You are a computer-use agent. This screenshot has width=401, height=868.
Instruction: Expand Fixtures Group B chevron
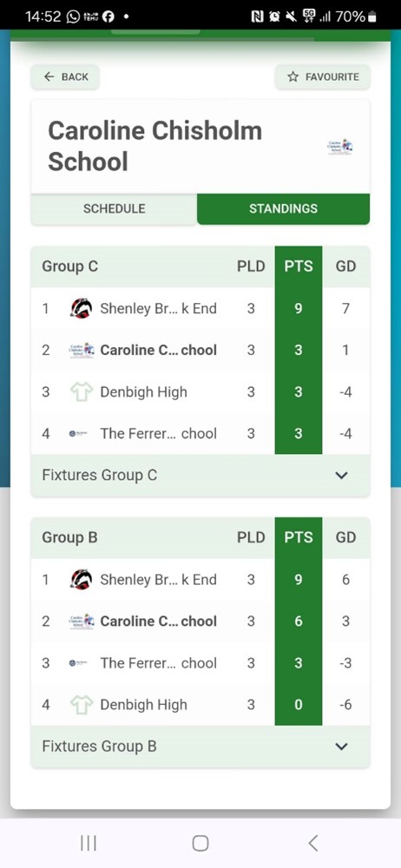[x=342, y=746]
